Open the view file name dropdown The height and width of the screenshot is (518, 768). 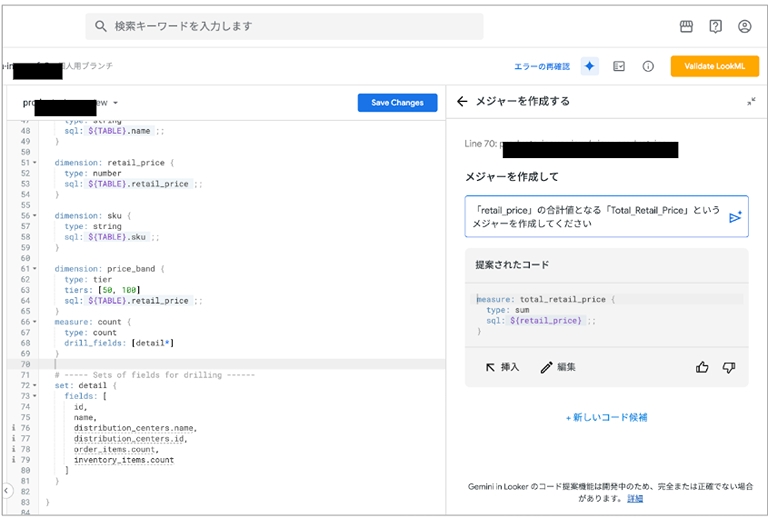click(115, 103)
